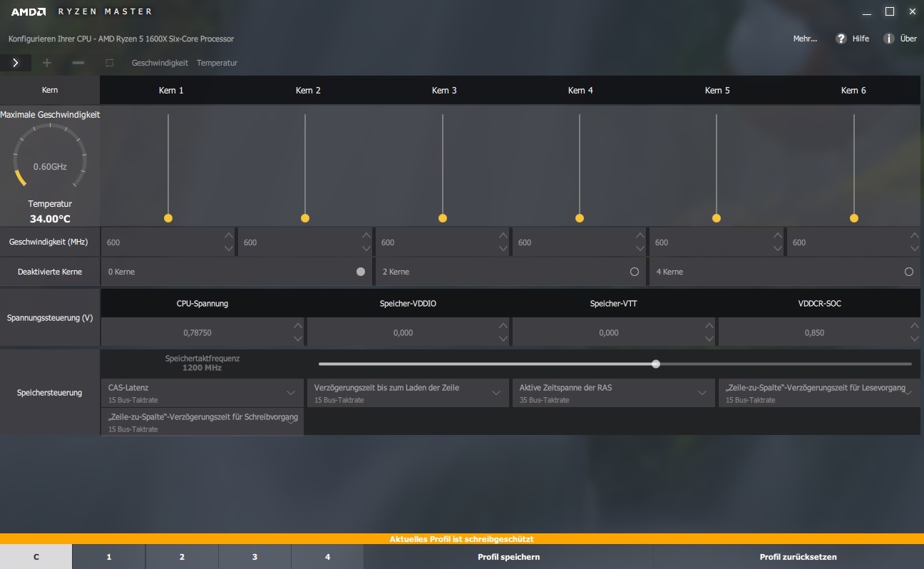Click the Kern 3 speed slider handle

[443, 218]
